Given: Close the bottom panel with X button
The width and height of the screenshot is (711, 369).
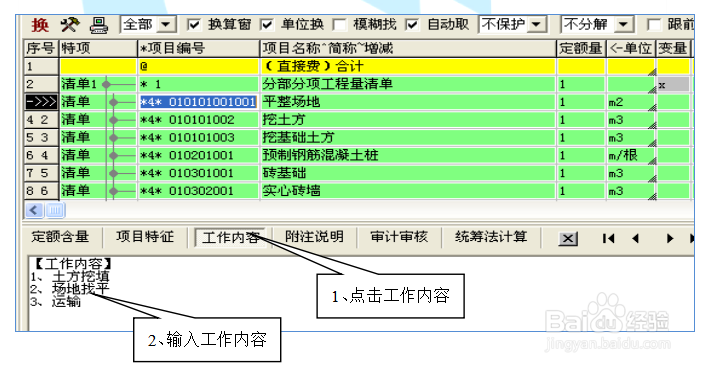Looking at the screenshot, I should (568, 238).
